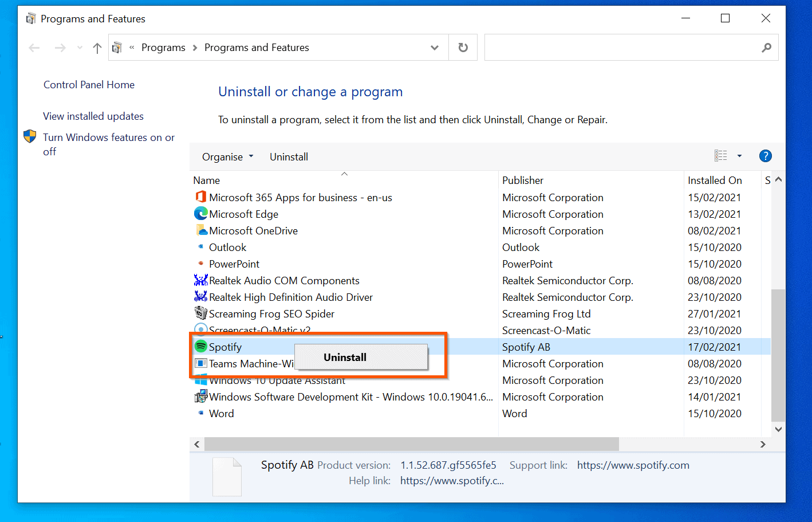This screenshot has height=522, width=812.
Task: Expand the chevron after Programs breadcrumb
Action: coord(195,48)
